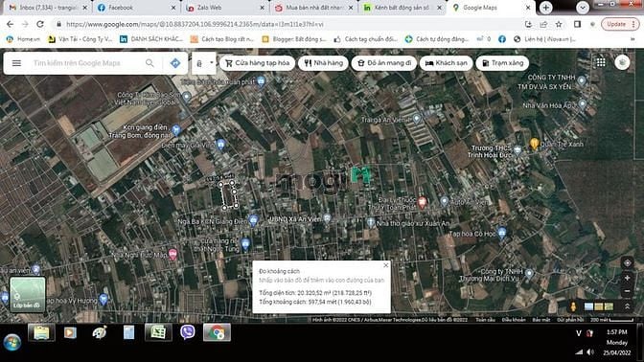Screen dimensions: 644x362
Task: Select the Tạp hóa Cô Học pin
Action: (x=501, y=233)
